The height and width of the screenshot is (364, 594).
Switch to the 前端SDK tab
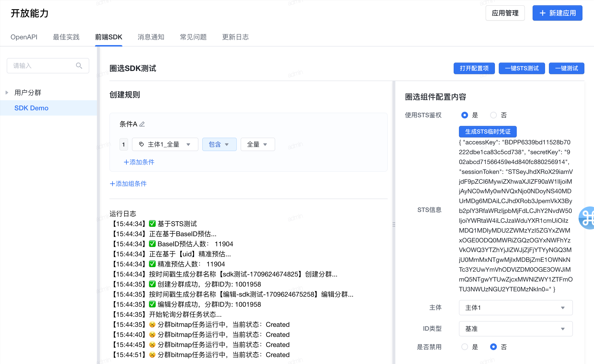pos(108,37)
